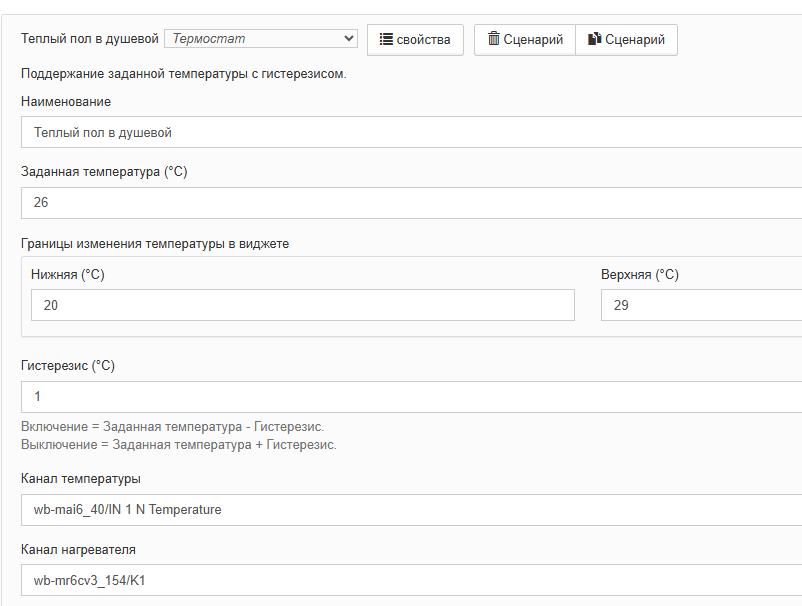The image size is (802, 606).
Task: Click the Канал нагревателя channel field
Action: coord(410,581)
